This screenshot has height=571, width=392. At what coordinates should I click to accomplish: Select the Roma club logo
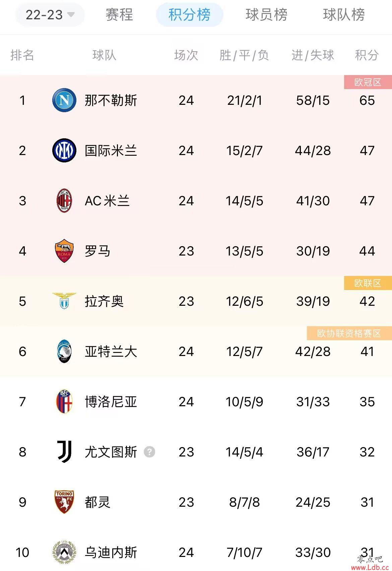64,251
